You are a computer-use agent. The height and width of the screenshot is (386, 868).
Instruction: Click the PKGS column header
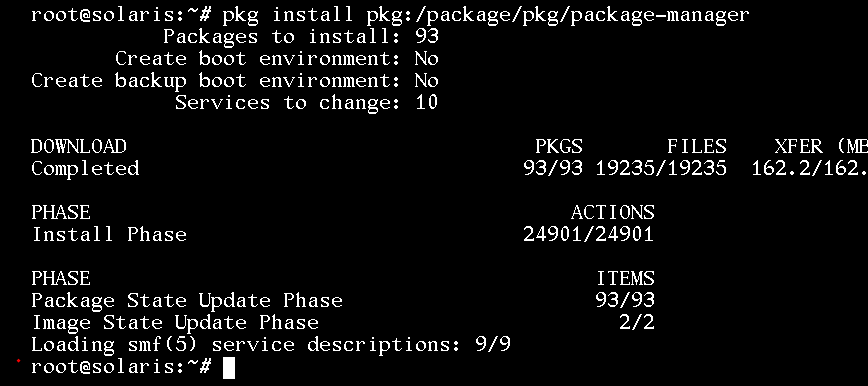click(559, 146)
